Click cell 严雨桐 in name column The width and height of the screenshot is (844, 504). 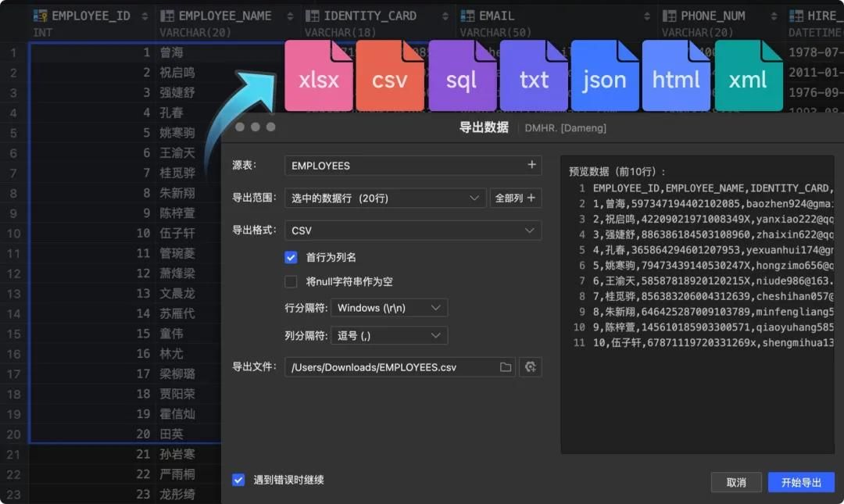click(x=177, y=474)
